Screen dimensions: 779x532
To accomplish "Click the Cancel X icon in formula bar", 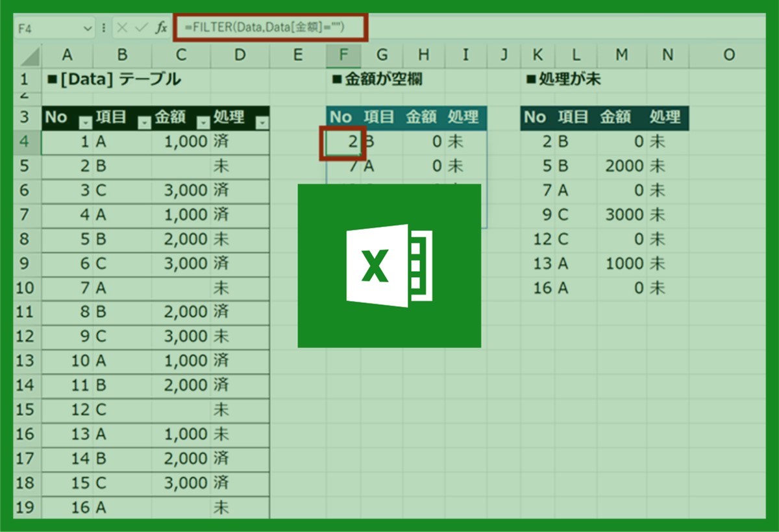I will click(x=123, y=28).
